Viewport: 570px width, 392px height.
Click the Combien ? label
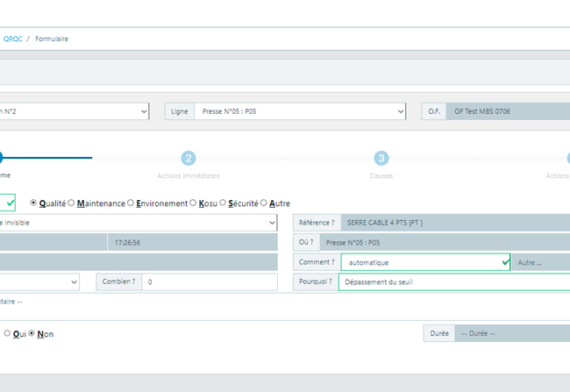point(119,282)
